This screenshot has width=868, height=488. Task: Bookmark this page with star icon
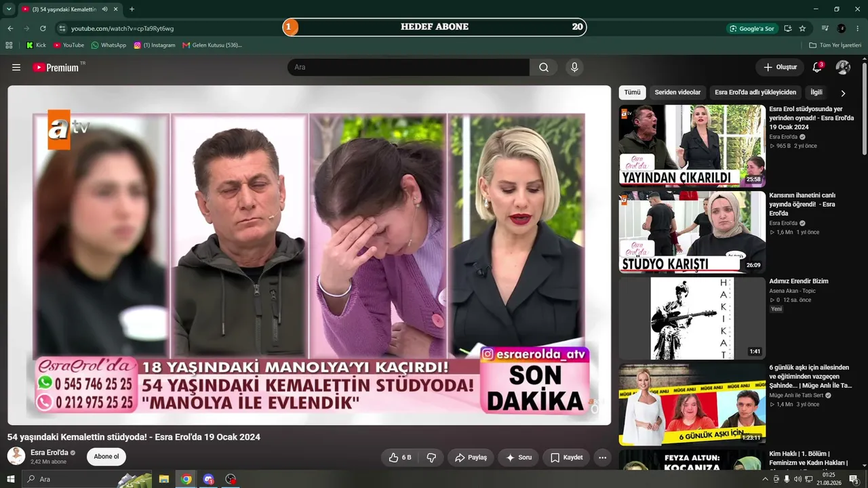click(x=802, y=28)
